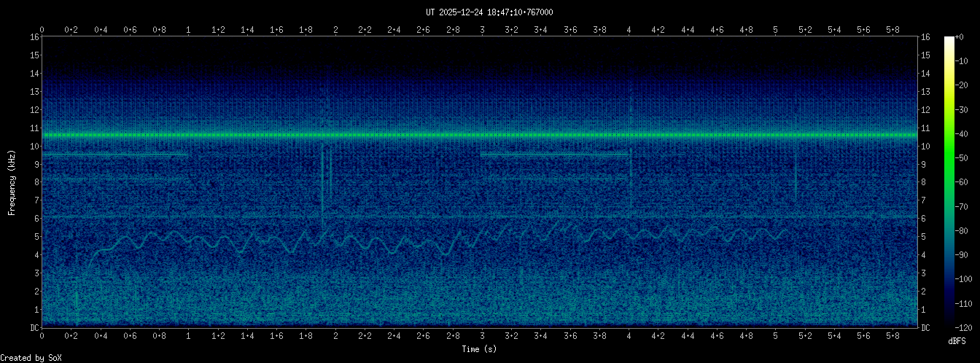Click the "0" tick on the top time axis

pyautogui.click(x=42, y=30)
